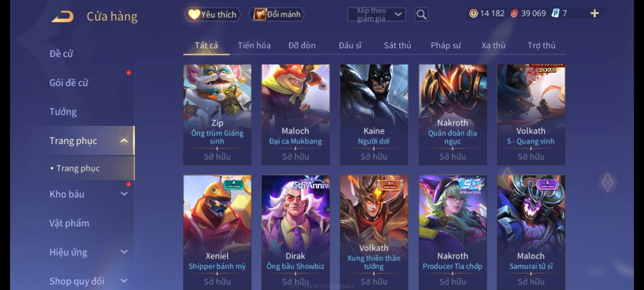Tap the plus icon to add currency
Viewport: 644px width, 290px height.
pos(595,13)
